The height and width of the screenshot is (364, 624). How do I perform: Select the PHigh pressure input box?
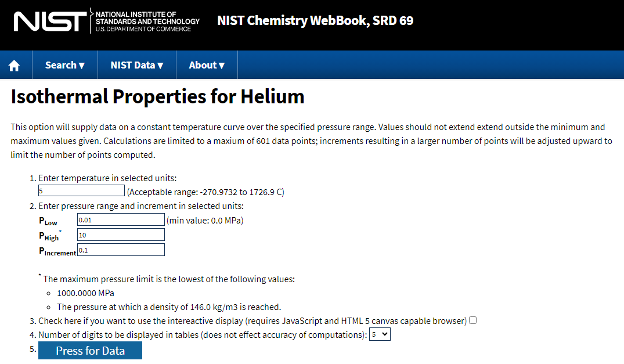121,235
